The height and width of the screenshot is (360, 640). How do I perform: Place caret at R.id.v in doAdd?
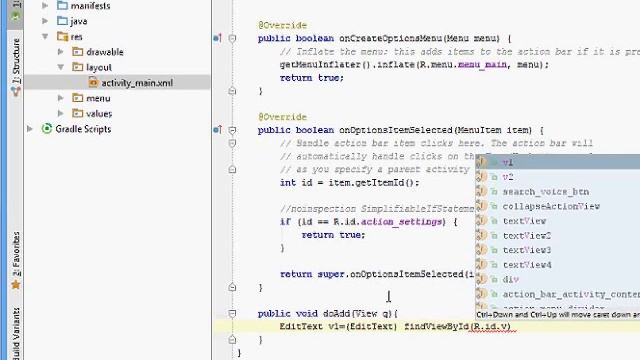[490, 327]
